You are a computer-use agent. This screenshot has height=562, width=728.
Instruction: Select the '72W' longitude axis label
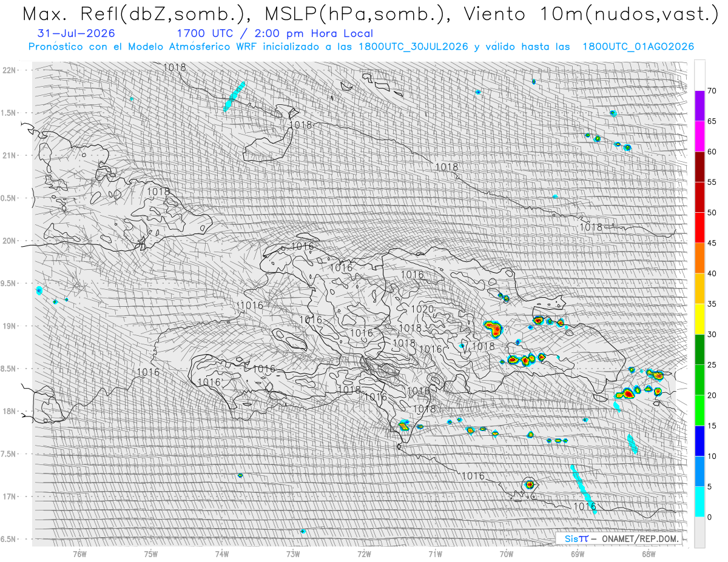point(364,553)
